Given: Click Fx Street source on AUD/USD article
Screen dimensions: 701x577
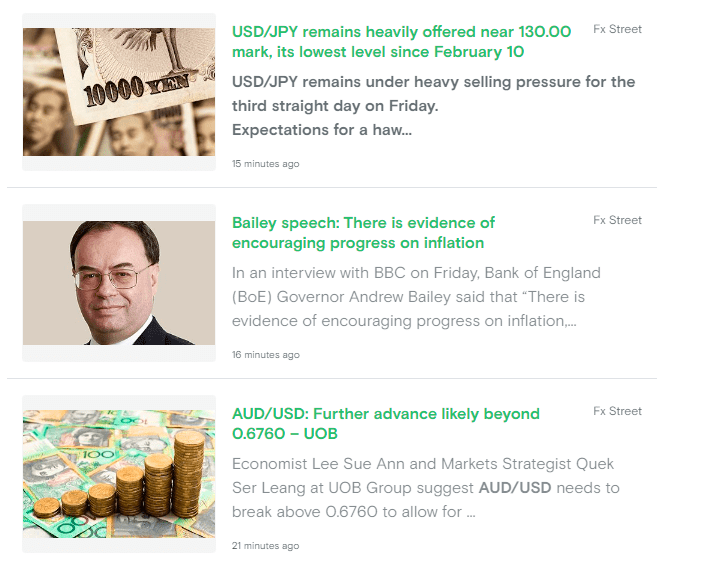Looking at the screenshot, I should click(x=617, y=411).
